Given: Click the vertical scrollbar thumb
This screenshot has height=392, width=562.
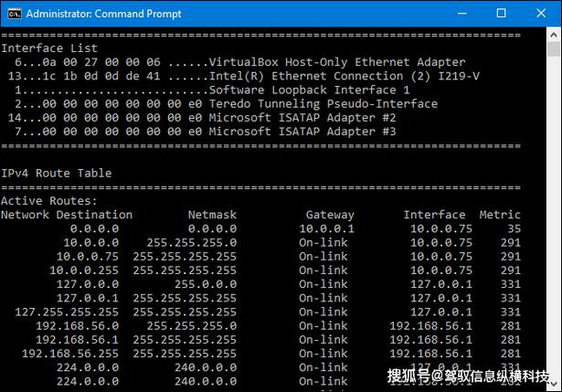Looking at the screenshot, I should coord(554,48).
